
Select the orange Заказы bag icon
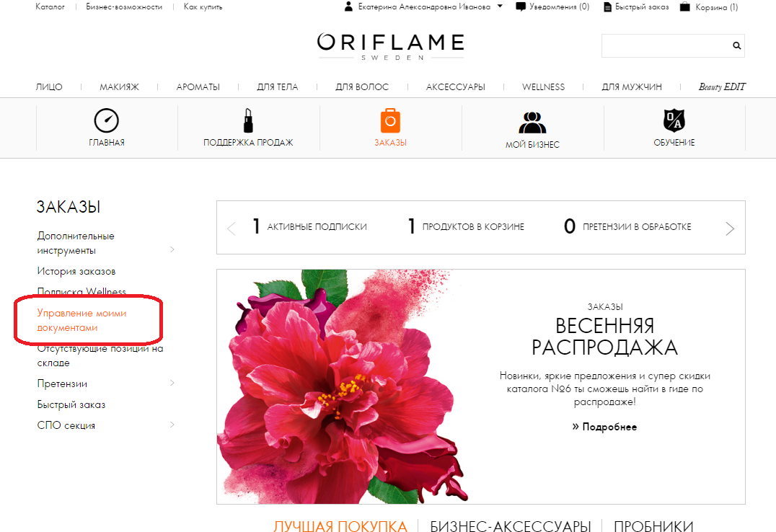coord(390,121)
